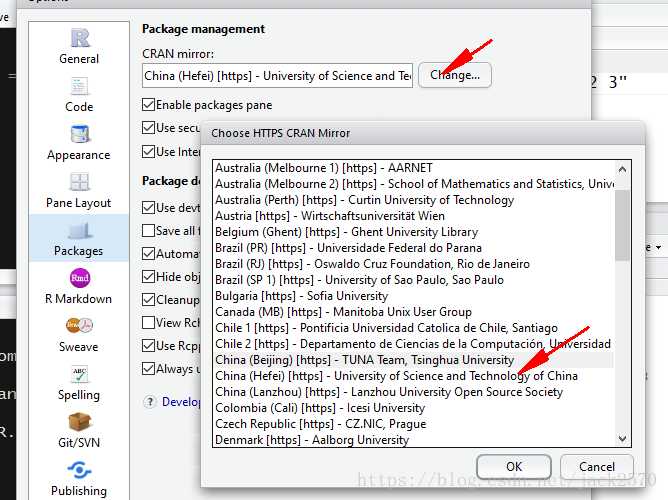Open the General options section
The width and height of the screenshot is (668, 500).
pos(79,46)
